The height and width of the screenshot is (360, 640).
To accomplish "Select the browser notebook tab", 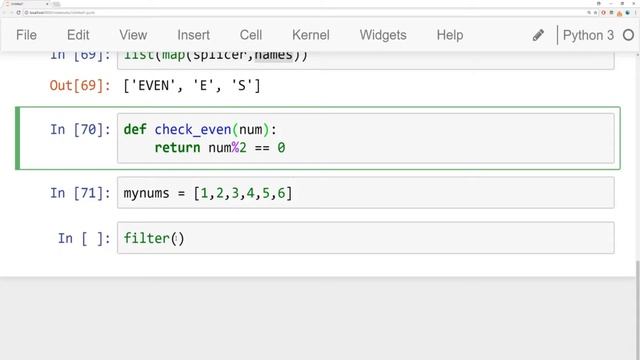I will (x=27, y=4).
